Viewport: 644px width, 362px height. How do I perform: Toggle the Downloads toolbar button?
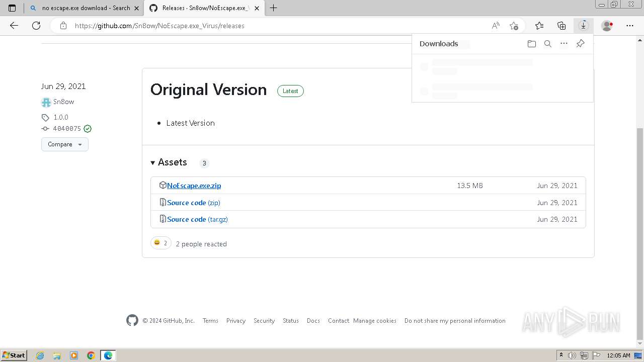click(x=584, y=26)
